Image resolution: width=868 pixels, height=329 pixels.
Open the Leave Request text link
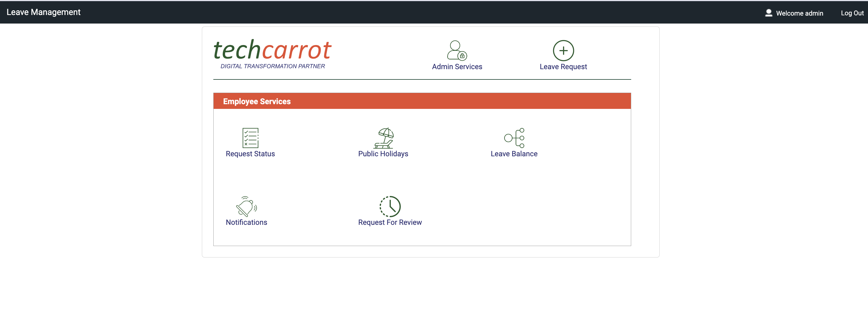[x=563, y=67]
